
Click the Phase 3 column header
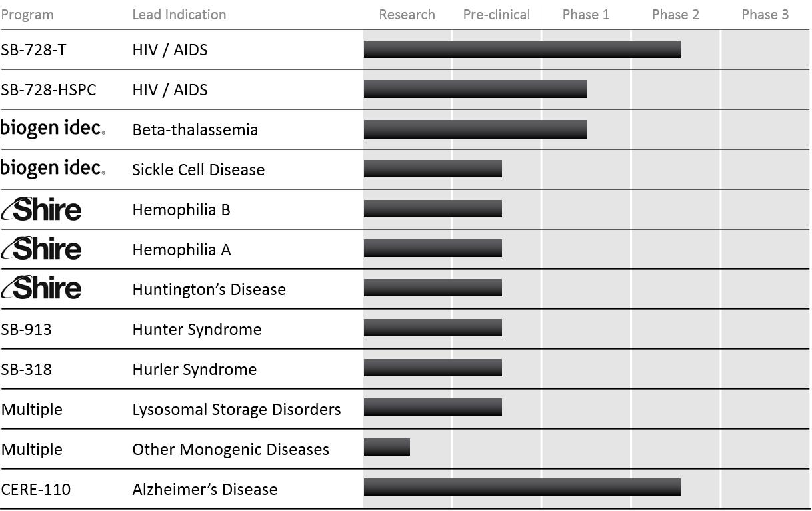point(765,15)
